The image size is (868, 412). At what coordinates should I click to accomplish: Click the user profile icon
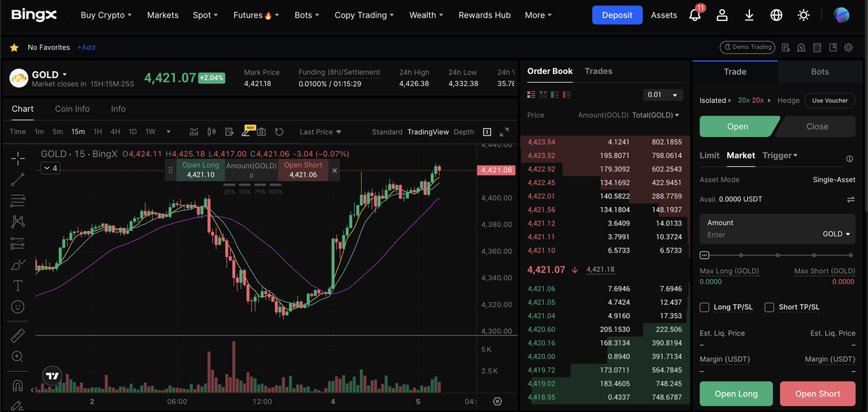722,15
